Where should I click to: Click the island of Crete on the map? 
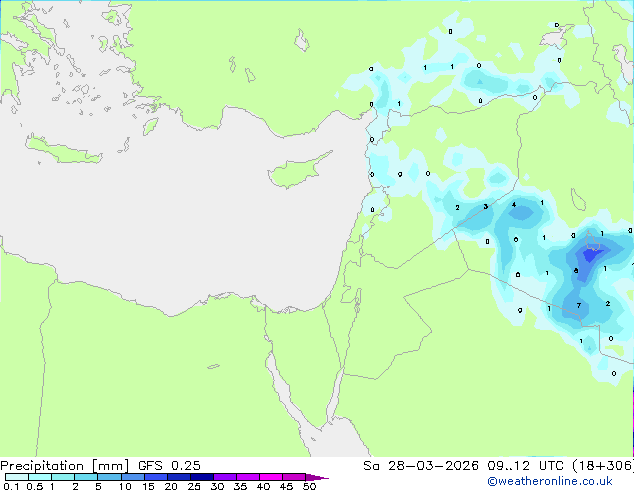coord(63,150)
